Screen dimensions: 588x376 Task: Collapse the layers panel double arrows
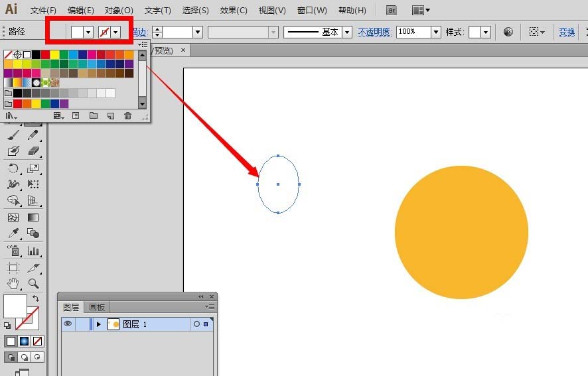201,296
